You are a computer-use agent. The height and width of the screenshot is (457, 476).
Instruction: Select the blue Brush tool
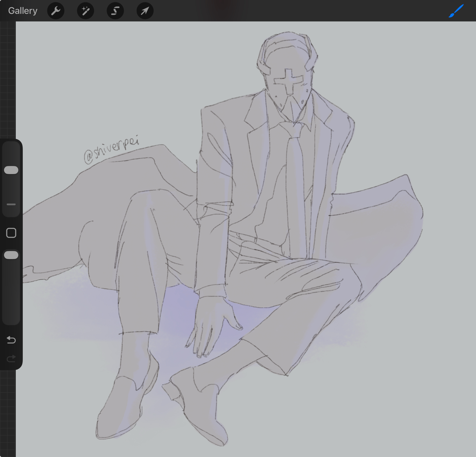point(456,11)
